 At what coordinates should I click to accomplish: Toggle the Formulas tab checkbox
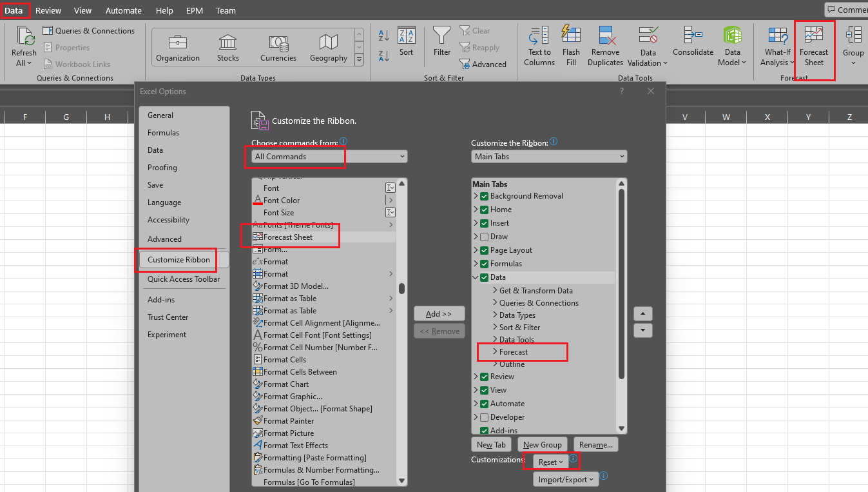(x=485, y=264)
